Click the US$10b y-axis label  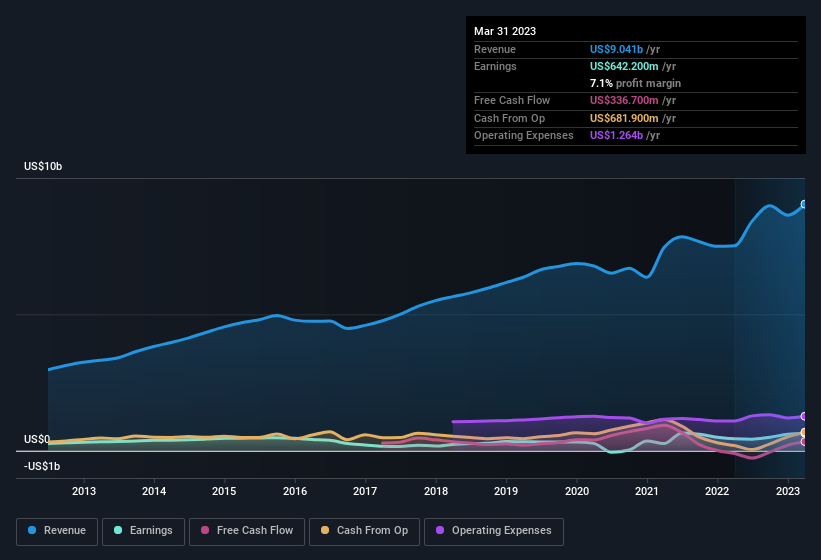click(43, 166)
